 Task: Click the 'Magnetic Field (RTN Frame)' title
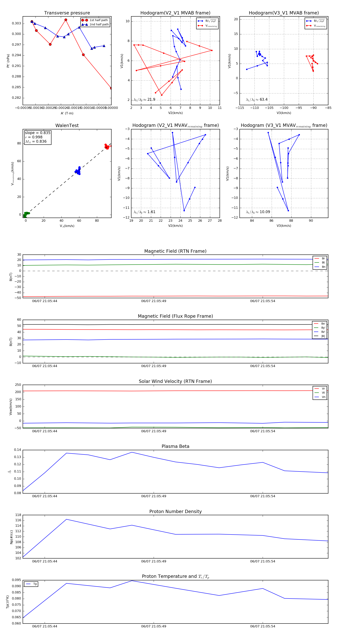pos(175,251)
